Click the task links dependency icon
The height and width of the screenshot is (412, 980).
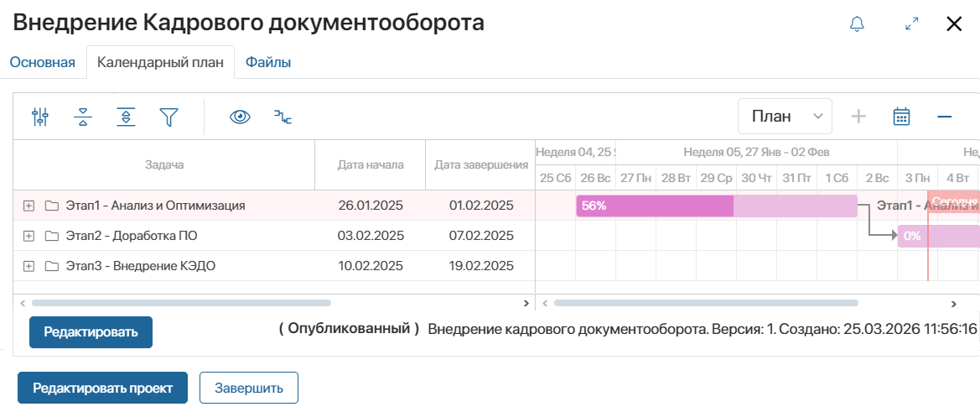(x=283, y=117)
